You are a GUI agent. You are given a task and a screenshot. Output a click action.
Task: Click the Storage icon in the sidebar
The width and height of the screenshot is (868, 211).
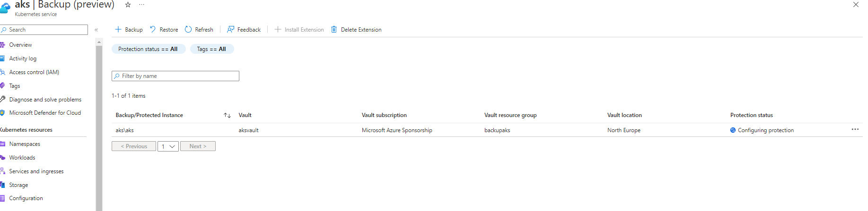pyautogui.click(x=2, y=185)
